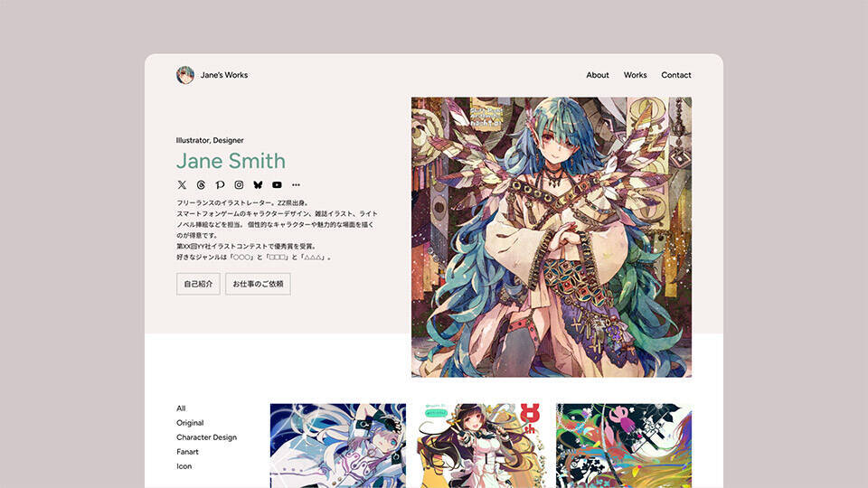Click the お仕事のご依頼 button

[x=258, y=284]
